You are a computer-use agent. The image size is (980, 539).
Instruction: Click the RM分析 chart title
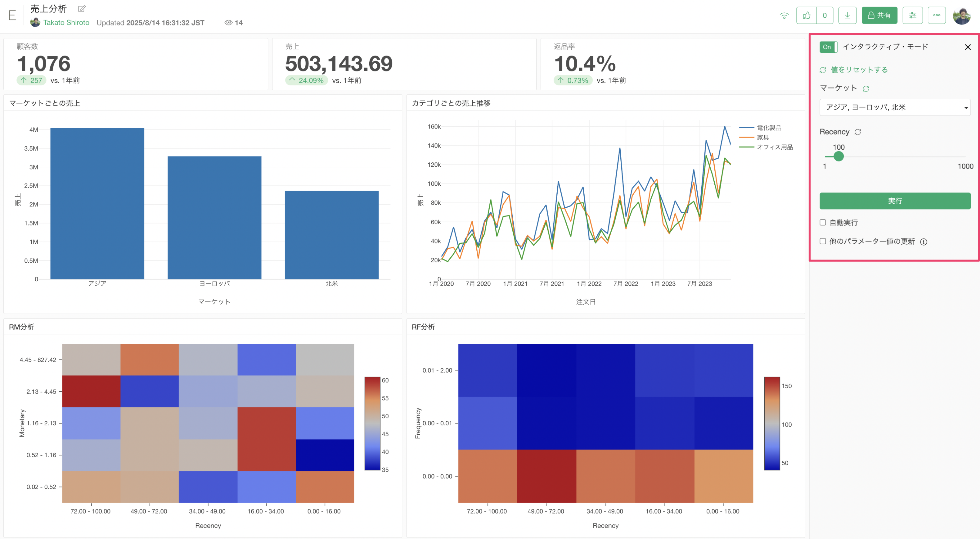22,327
